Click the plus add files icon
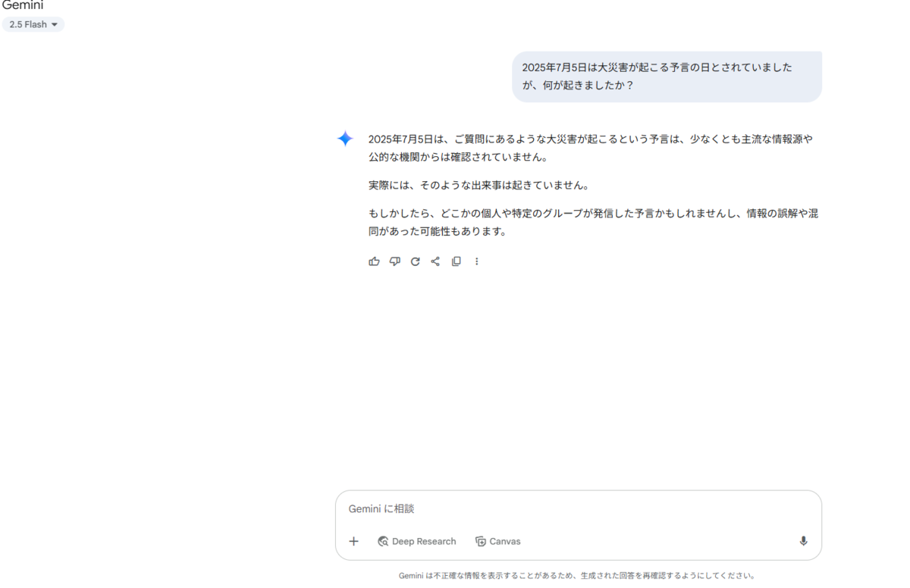910x588 pixels. pos(353,541)
